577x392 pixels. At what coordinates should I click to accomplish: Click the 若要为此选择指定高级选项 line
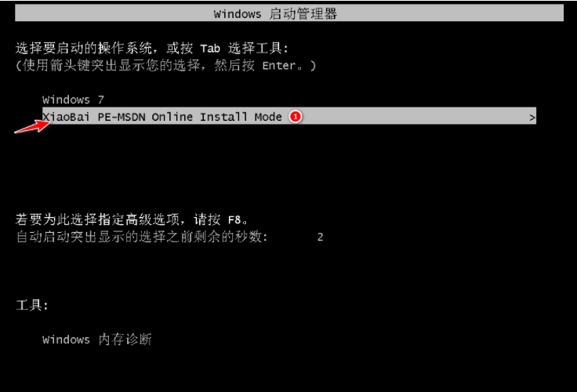click(132, 220)
